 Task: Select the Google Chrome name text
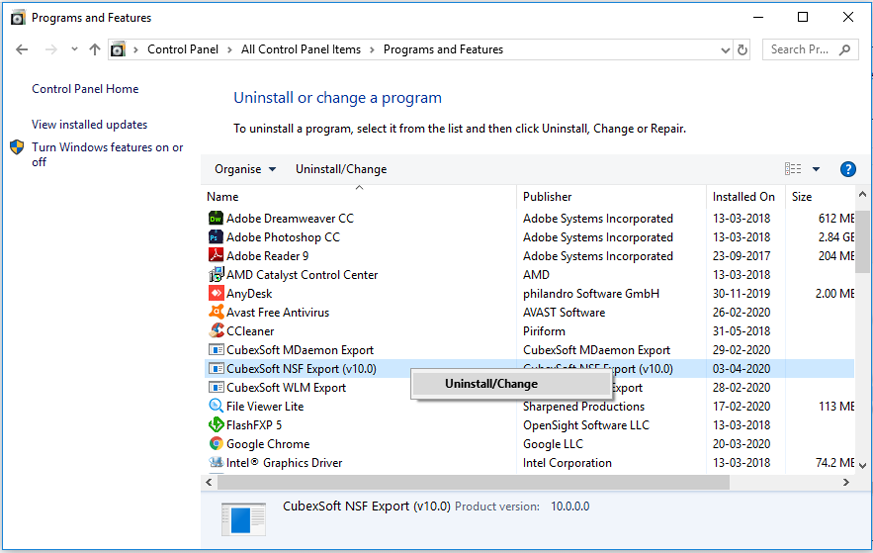[x=268, y=444]
